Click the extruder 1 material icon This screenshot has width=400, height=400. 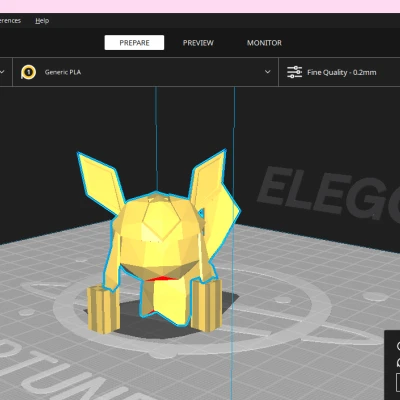pyautogui.click(x=28, y=72)
